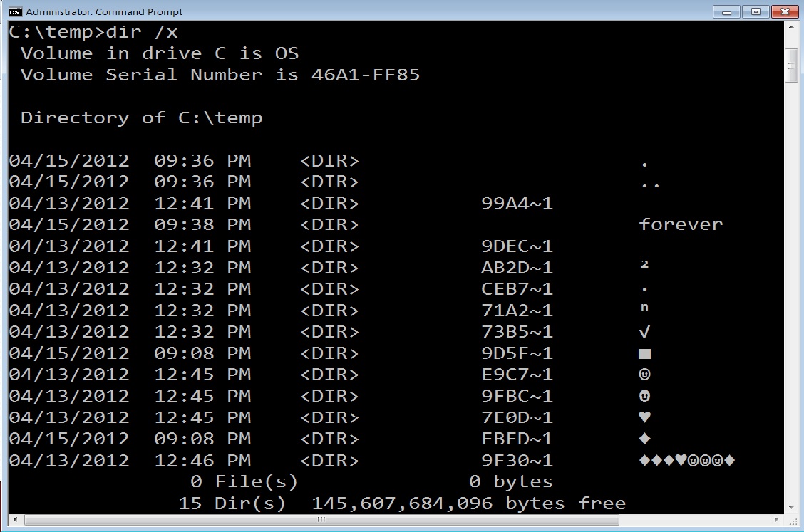Click the short name 99A4~1

517,204
